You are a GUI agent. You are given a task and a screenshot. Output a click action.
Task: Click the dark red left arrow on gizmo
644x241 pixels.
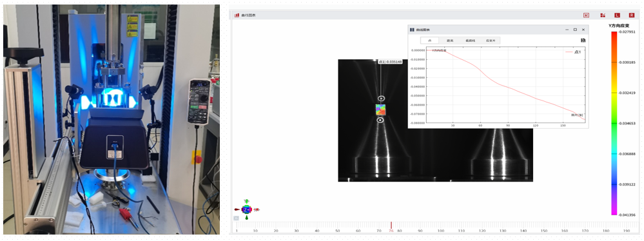237,209
